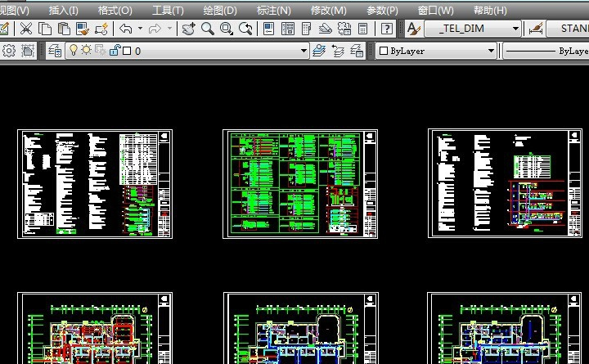Click the green top-center drawing sheet
Image resolution: width=589 pixels, height=364 pixels.
point(300,183)
